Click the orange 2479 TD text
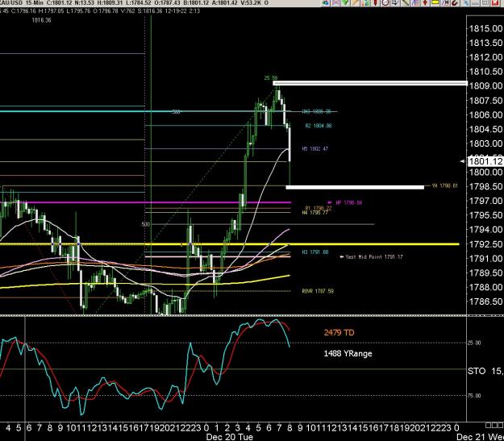The image size is (504, 441). [339, 332]
